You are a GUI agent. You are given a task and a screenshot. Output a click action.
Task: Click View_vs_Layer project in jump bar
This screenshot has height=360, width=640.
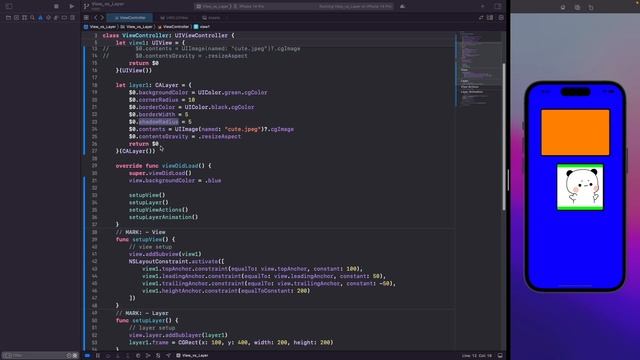point(100,27)
